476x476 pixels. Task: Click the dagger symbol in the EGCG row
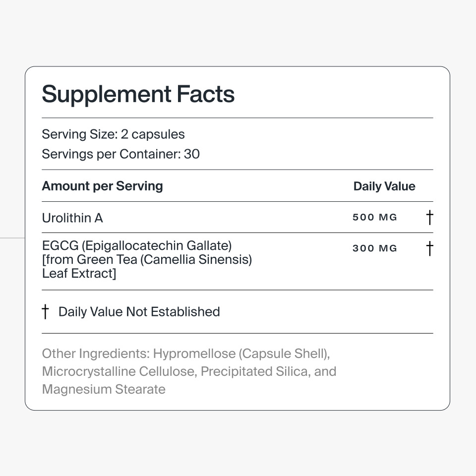429,248
